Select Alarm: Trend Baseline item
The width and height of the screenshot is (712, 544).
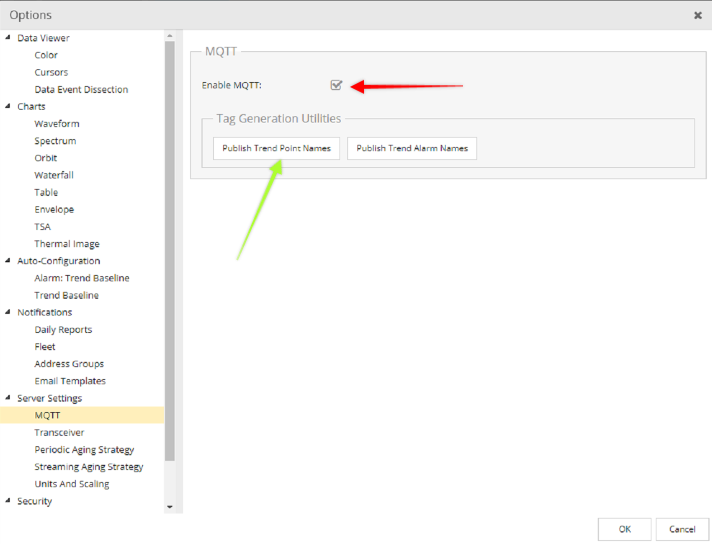[x=82, y=278]
